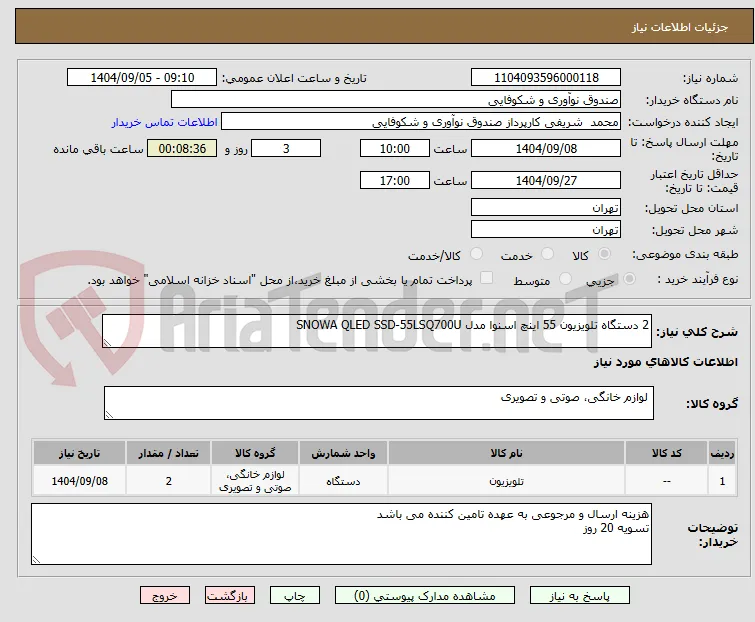Click the deadline time 10:00 field

click(x=395, y=148)
